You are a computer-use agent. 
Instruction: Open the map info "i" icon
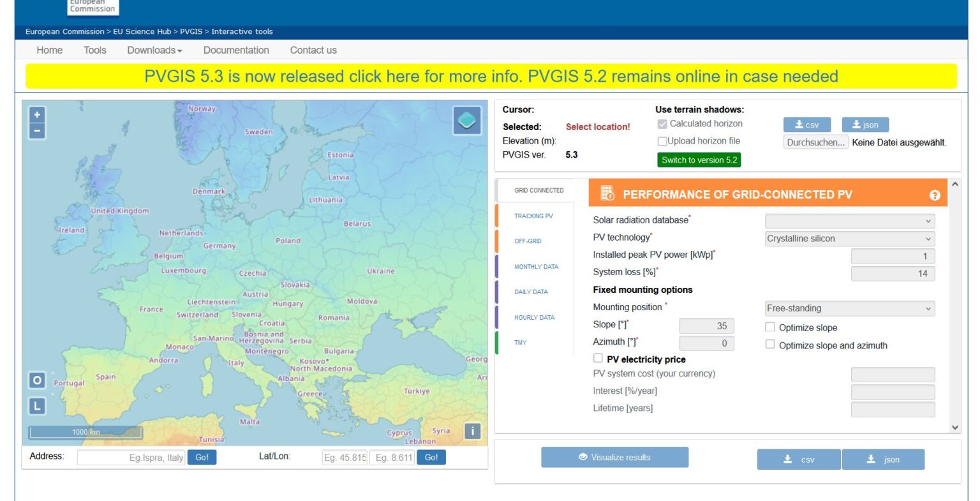pos(471,431)
